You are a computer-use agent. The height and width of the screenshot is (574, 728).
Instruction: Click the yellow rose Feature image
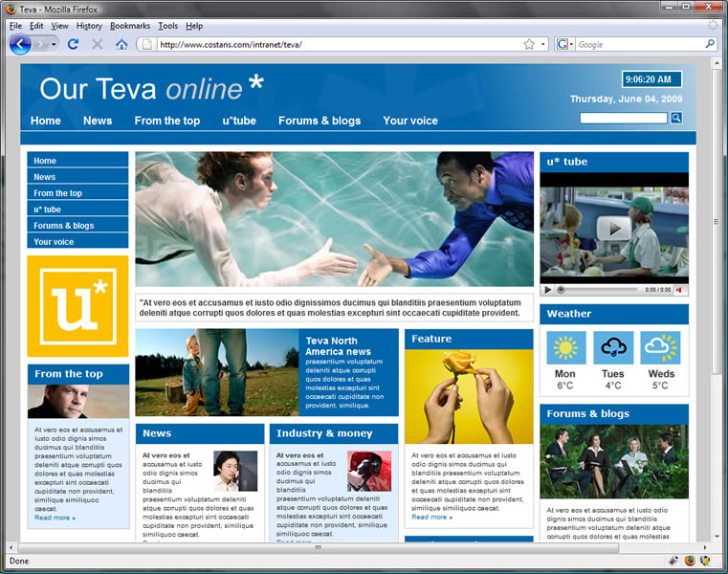(x=469, y=397)
